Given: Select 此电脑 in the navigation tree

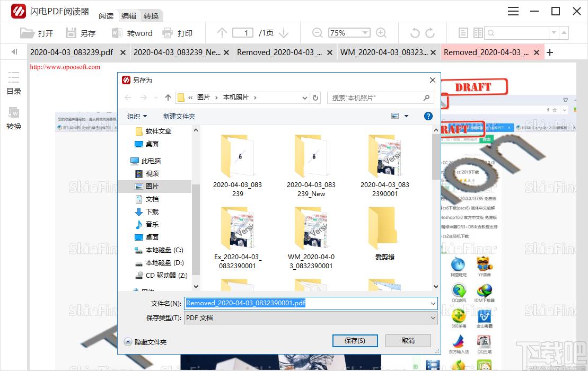Looking at the screenshot, I should pyautogui.click(x=146, y=161).
